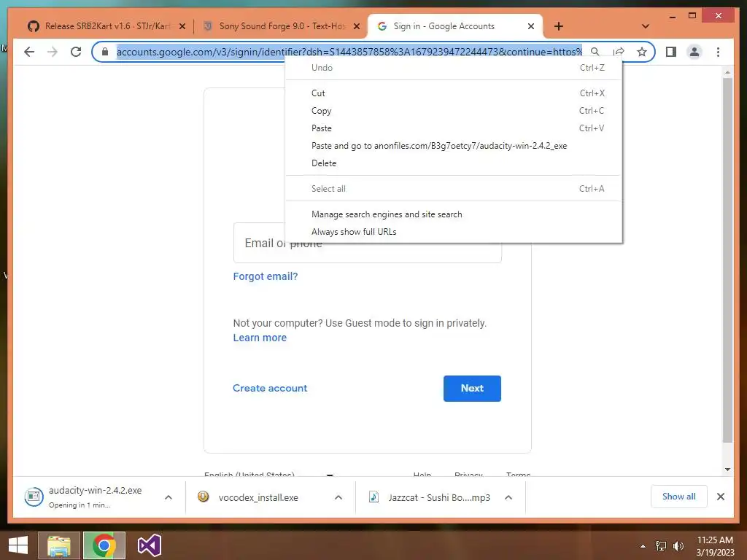
Task: Open Manage search engines and site search
Action: coord(454,214)
